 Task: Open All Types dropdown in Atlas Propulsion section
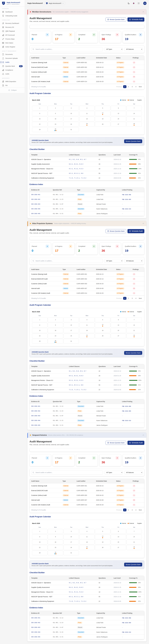114,261
